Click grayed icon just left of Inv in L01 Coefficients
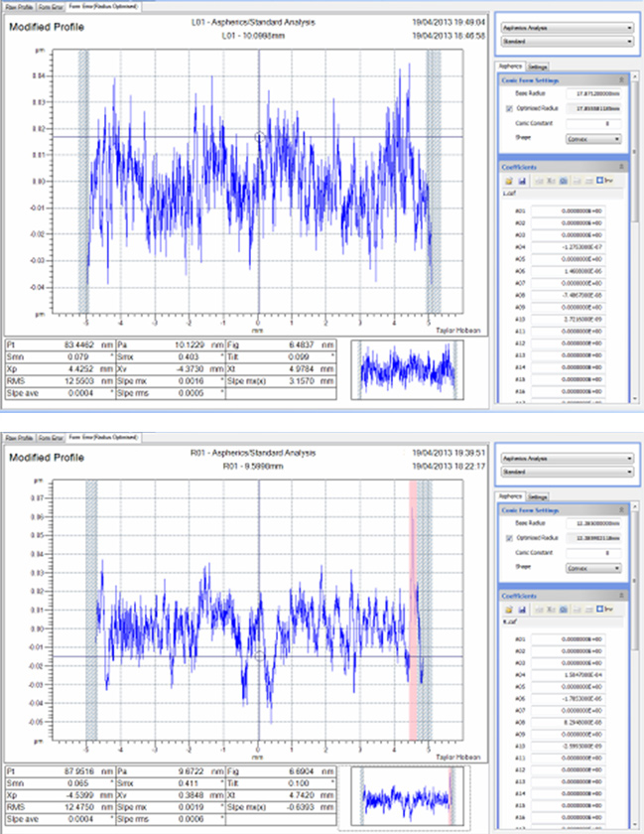This screenshot has height=834, width=644. pos(588,181)
